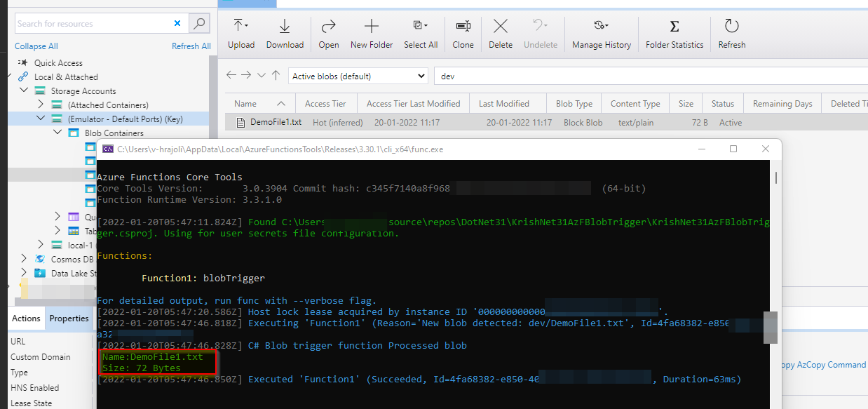Image resolution: width=868 pixels, height=409 pixels.
Task: Refresh the blob container view
Action: pos(732,34)
